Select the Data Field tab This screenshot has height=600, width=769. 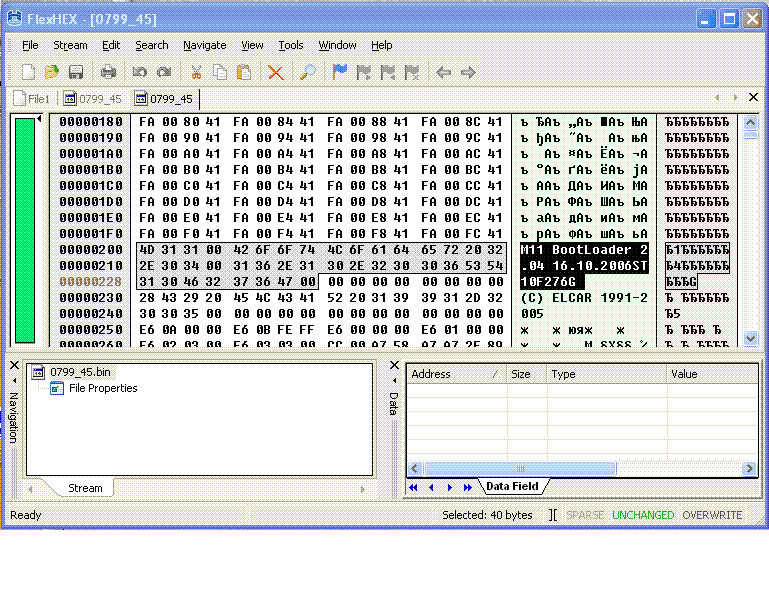pos(512,486)
